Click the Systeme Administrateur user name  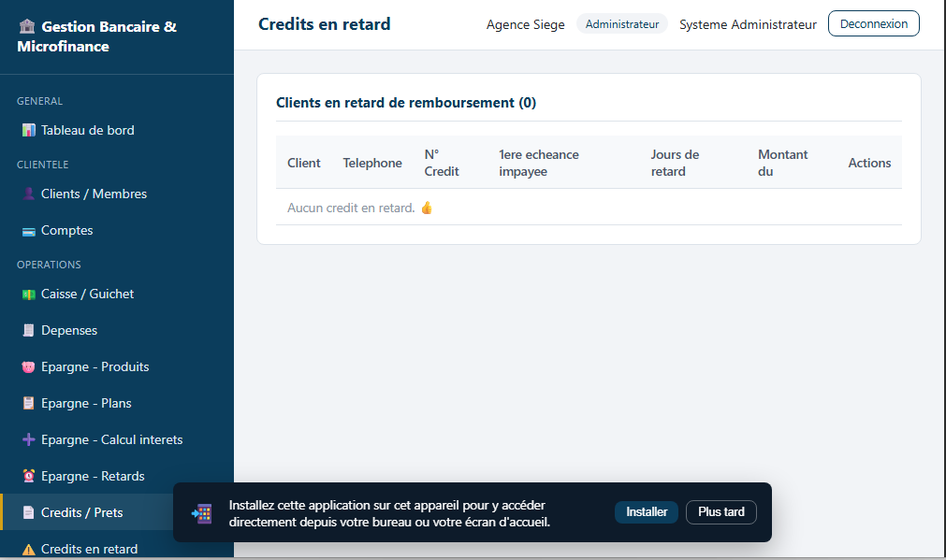point(748,24)
